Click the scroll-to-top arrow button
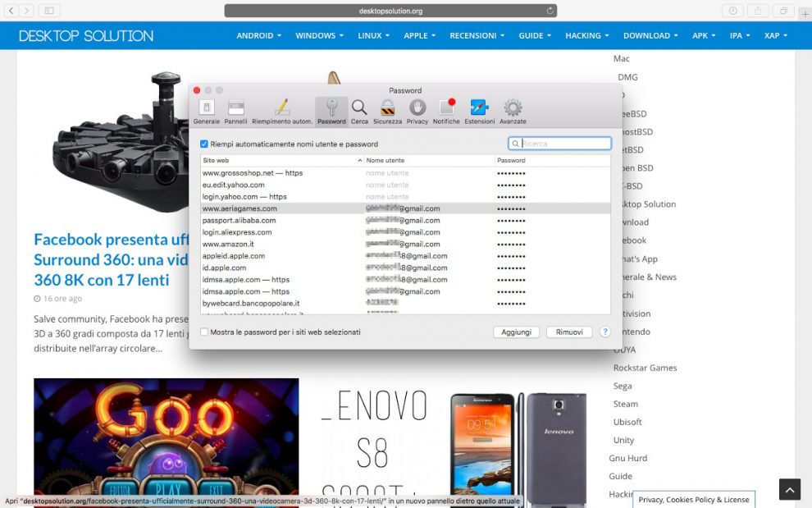The width and height of the screenshot is (812, 508). coord(790,489)
